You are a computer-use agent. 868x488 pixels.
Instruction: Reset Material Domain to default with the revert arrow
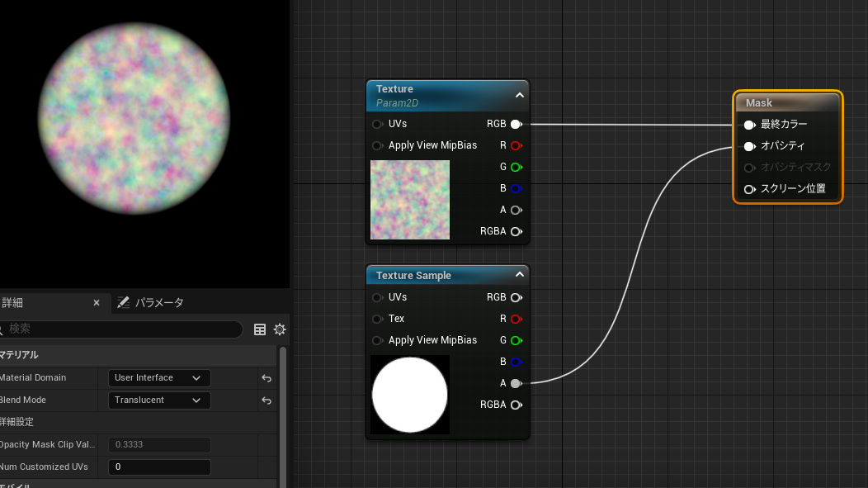tap(267, 378)
